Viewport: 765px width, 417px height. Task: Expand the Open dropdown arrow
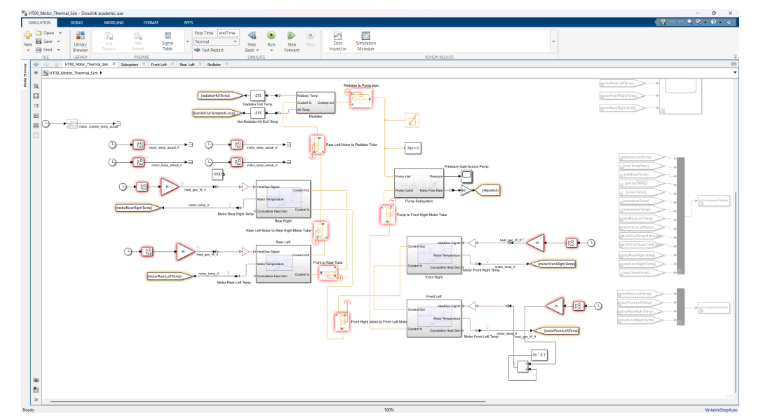[x=60, y=33]
